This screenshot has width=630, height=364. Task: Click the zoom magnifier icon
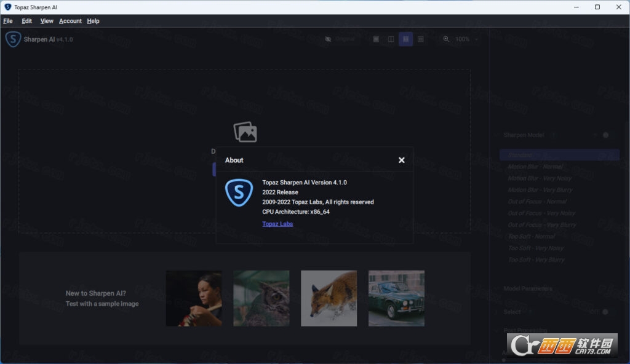pos(446,39)
